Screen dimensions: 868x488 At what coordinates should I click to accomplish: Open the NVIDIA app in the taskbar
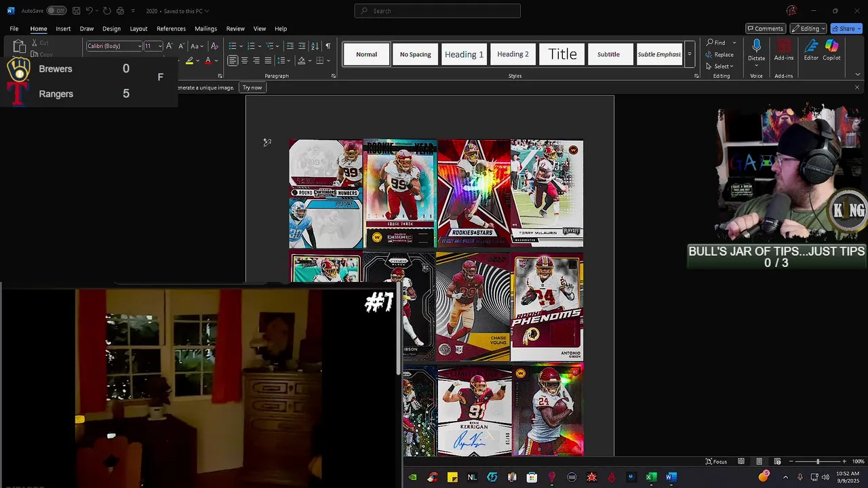click(412, 477)
